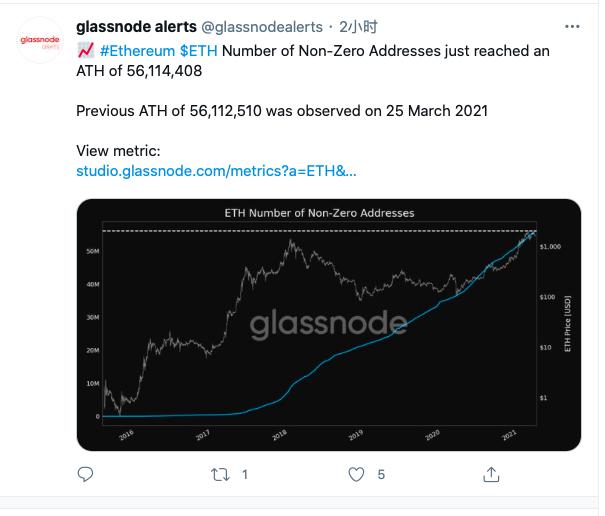Open the share tweet icon
Image resolution: width=605 pixels, height=516 pixels.
491,474
